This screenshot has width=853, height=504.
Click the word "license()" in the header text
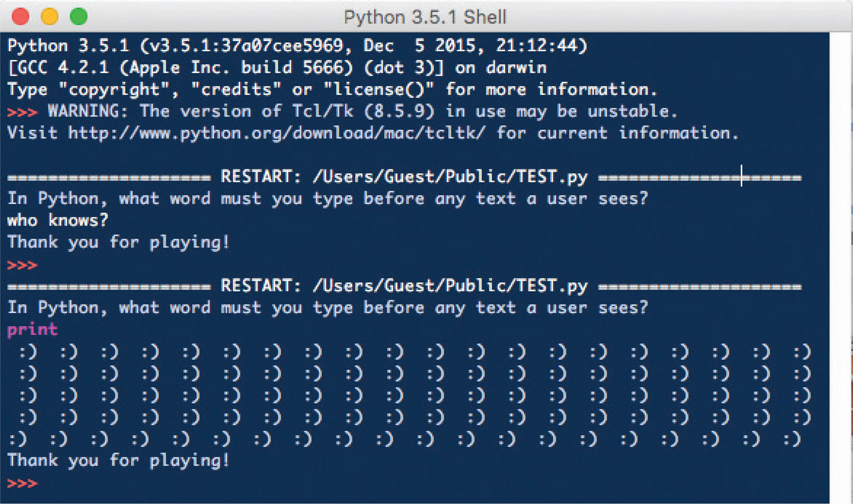coord(378,90)
